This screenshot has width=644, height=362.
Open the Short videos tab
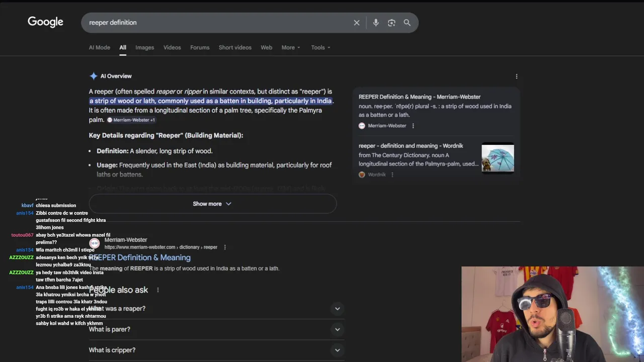point(235,47)
